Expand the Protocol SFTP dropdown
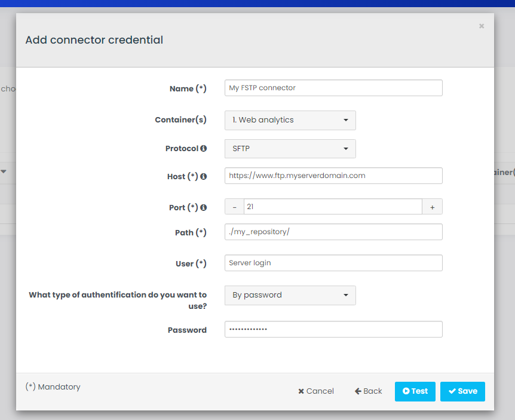515x420 pixels. pyautogui.click(x=290, y=149)
